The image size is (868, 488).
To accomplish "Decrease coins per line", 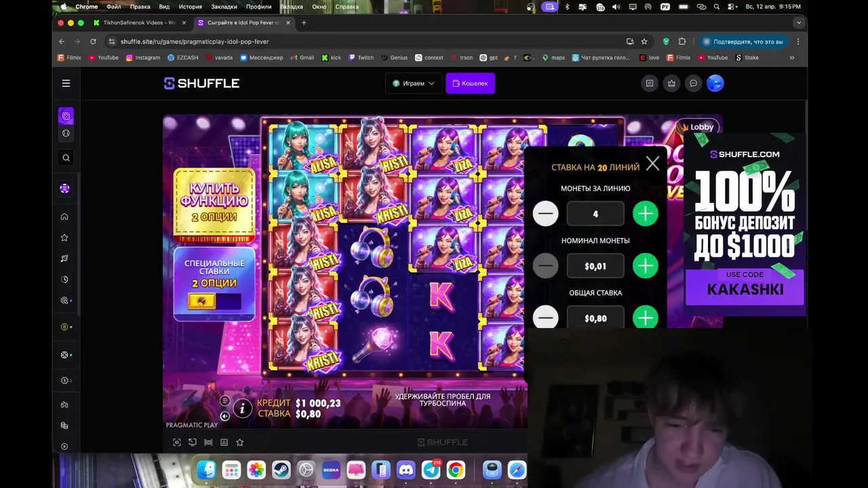I will tap(545, 213).
